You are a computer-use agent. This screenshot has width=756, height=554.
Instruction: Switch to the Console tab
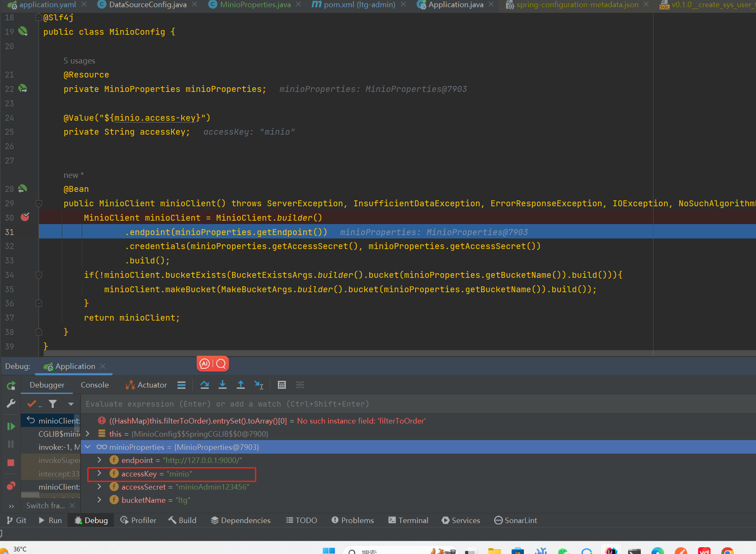tap(94, 385)
